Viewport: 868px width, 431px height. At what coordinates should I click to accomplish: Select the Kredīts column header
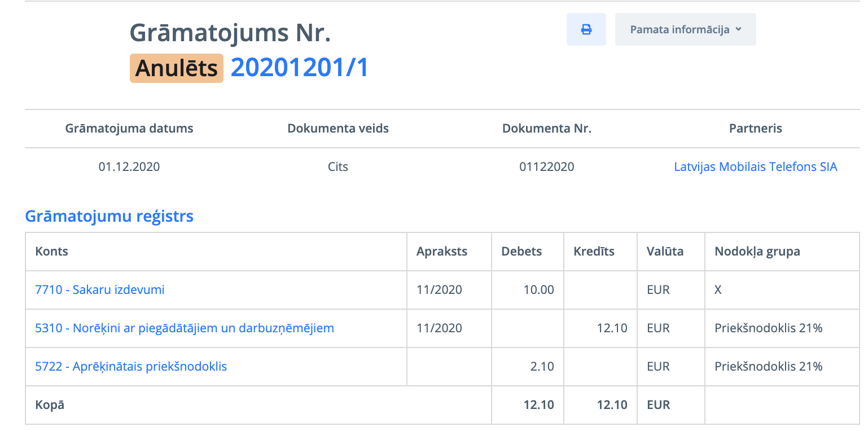coord(594,252)
